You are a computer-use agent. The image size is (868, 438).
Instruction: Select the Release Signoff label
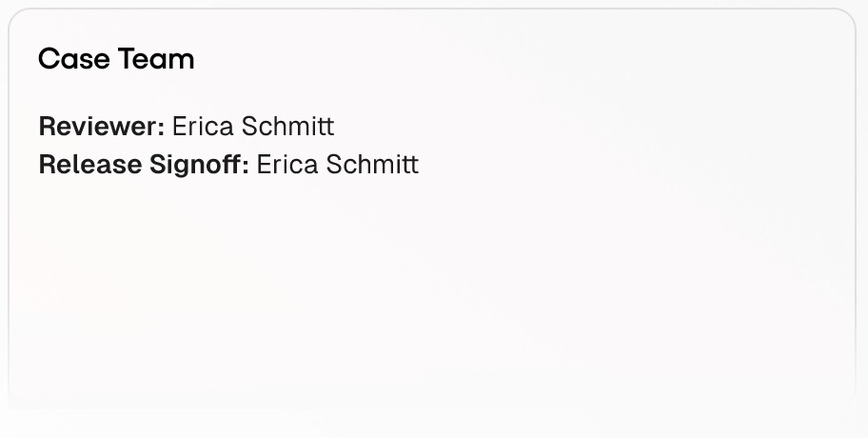(x=144, y=165)
